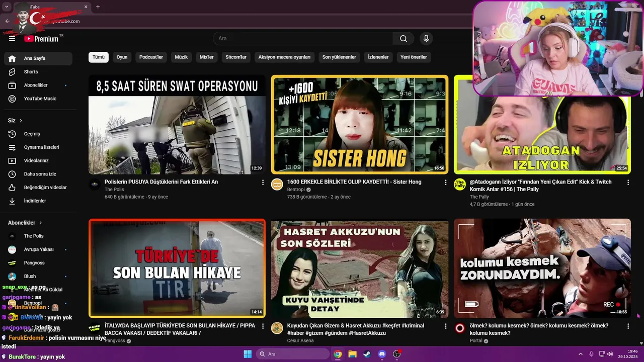Open video title 1600 ERKEKLE BİRLİKTE OLUP KAYDETTİ
This screenshot has width=644, height=362.
[354, 182]
